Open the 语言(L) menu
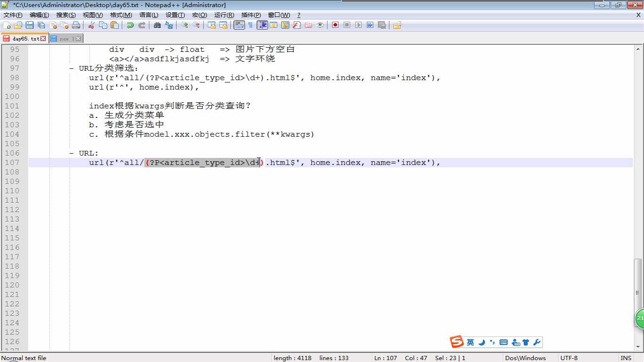 pos(149,15)
